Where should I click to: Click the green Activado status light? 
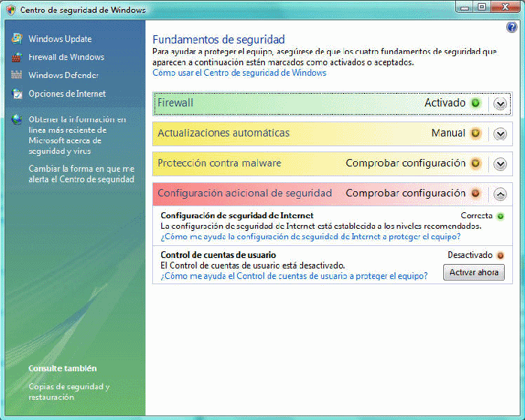(475, 103)
